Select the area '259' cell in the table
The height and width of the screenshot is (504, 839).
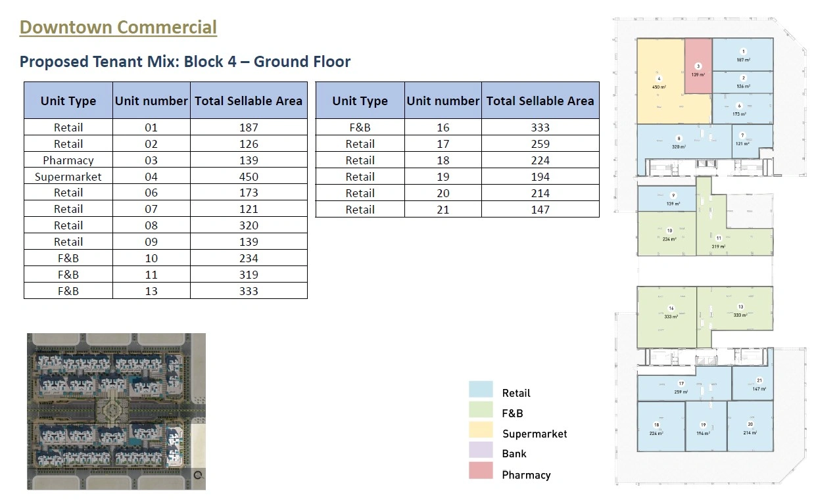[x=540, y=144]
